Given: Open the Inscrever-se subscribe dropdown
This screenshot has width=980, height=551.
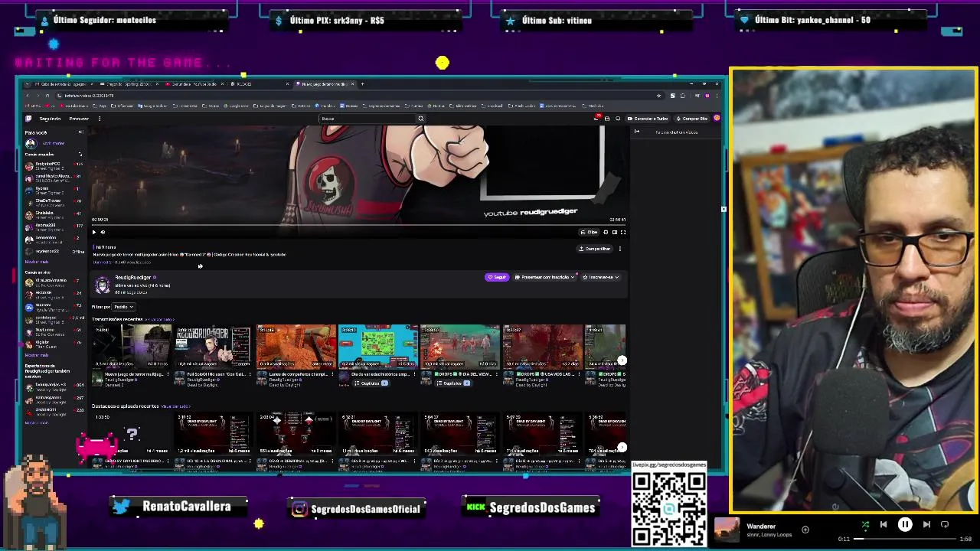Looking at the screenshot, I should (x=601, y=277).
